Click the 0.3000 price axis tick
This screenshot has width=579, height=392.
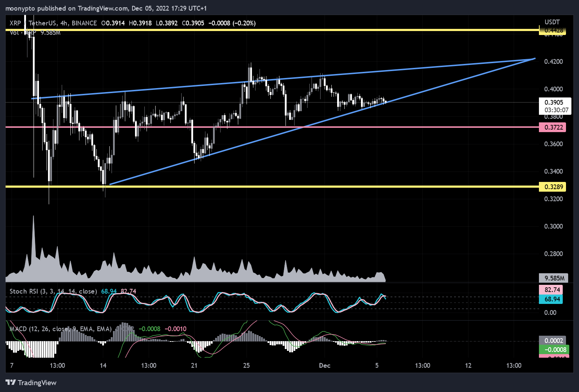pos(553,226)
